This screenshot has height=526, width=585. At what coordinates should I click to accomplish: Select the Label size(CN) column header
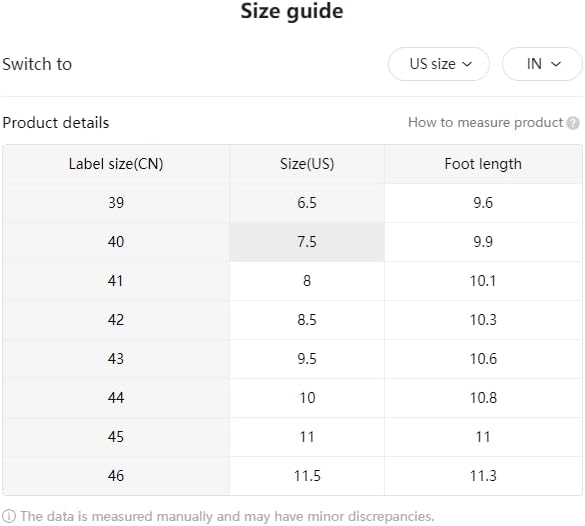(116, 164)
